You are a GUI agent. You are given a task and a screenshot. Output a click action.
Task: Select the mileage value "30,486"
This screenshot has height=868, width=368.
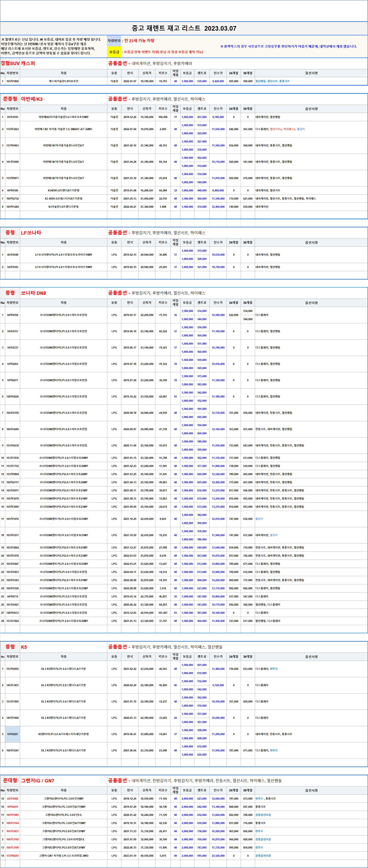(x=163, y=255)
